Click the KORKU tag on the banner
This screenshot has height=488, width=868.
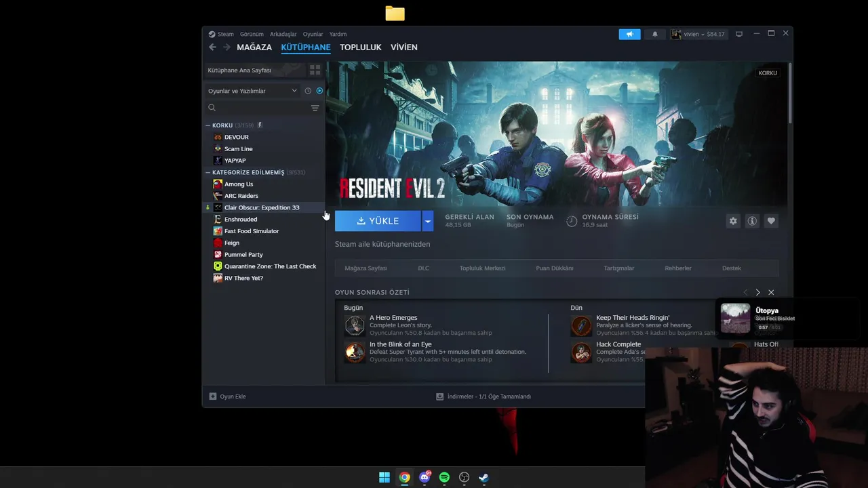click(x=768, y=73)
